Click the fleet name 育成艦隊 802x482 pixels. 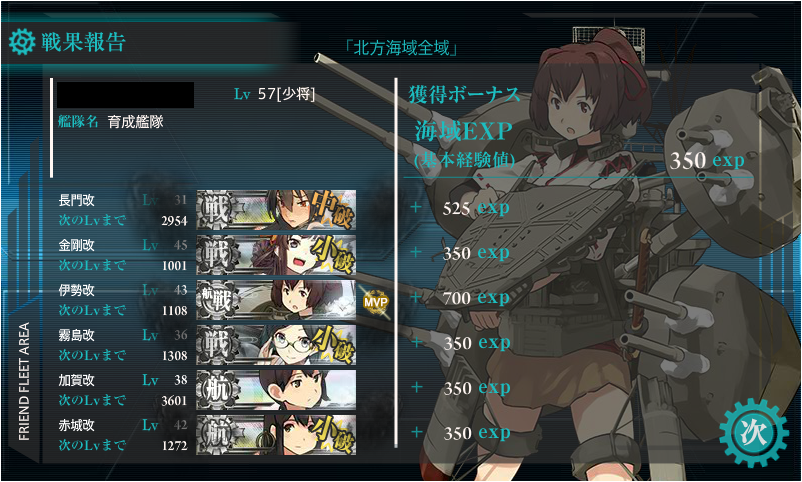point(136,122)
